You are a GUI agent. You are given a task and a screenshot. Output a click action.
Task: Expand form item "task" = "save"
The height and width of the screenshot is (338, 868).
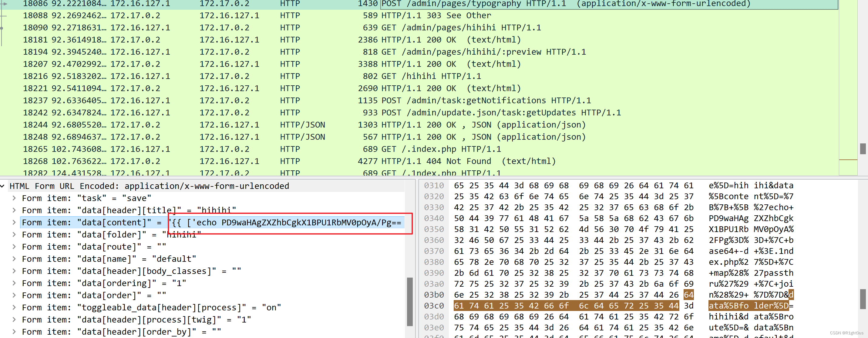(14, 198)
